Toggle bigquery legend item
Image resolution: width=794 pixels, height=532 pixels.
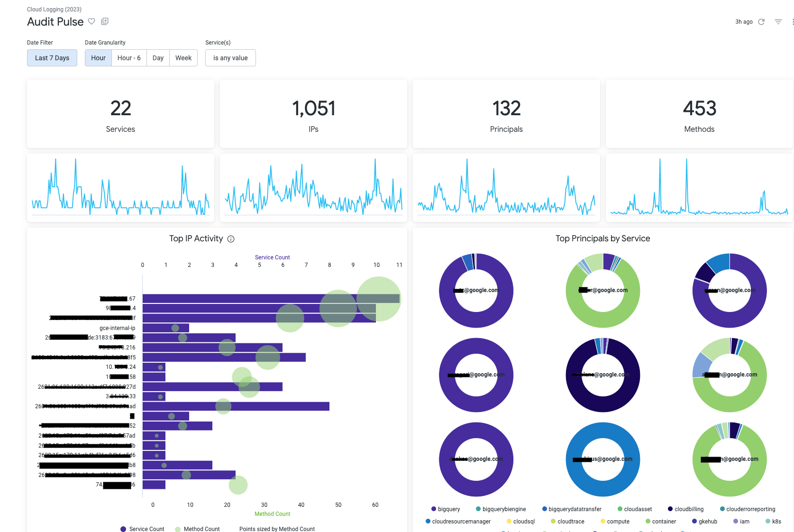[446, 509]
